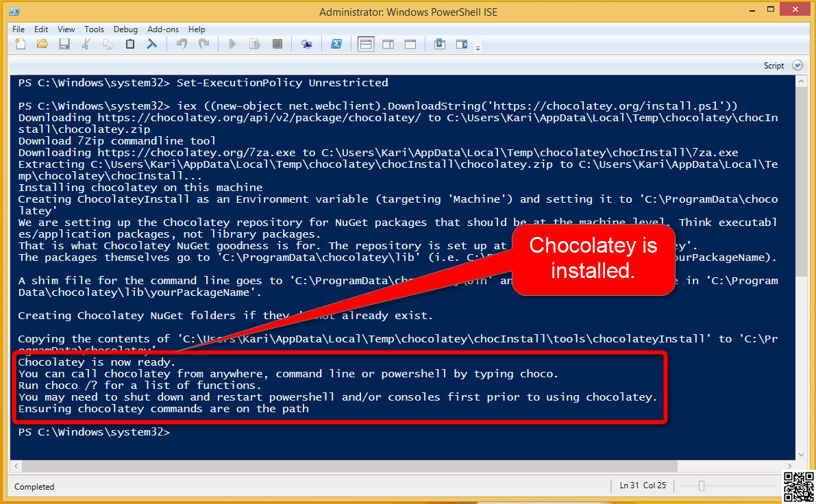Click the Paste clipboard icon
816x504 pixels.
tap(130, 45)
